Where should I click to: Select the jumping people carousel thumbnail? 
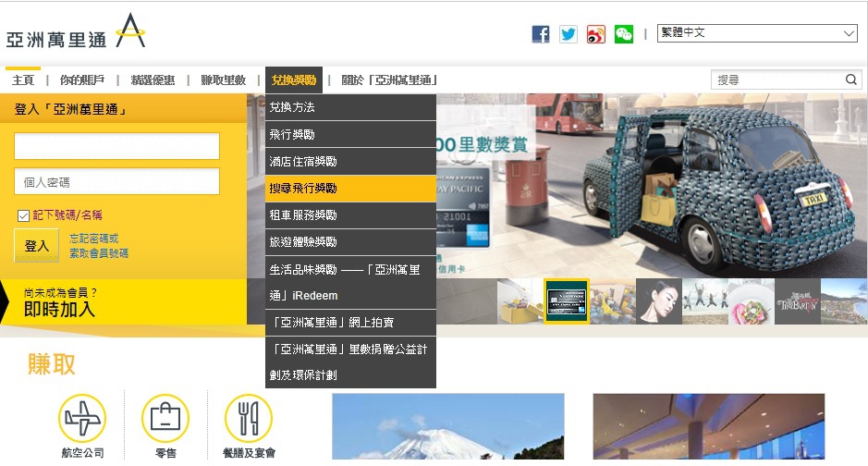[705, 301]
